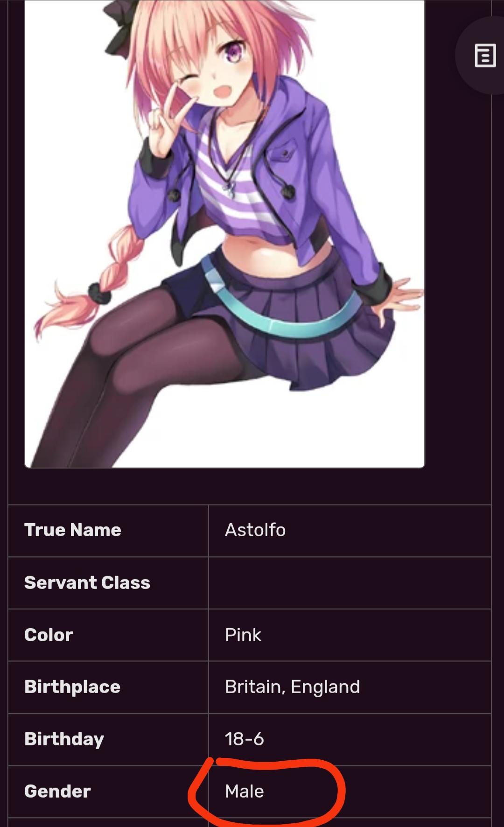Click the Servant Class row label
This screenshot has height=827, width=504.
click(87, 582)
